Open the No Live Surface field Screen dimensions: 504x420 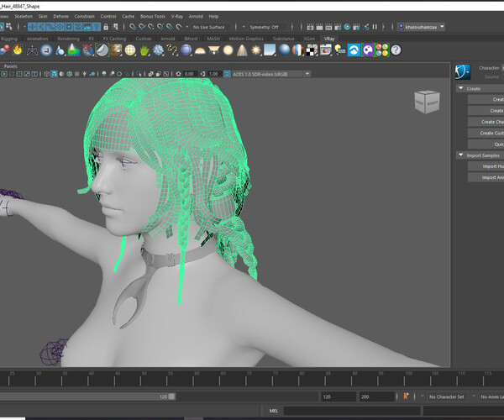click(211, 27)
